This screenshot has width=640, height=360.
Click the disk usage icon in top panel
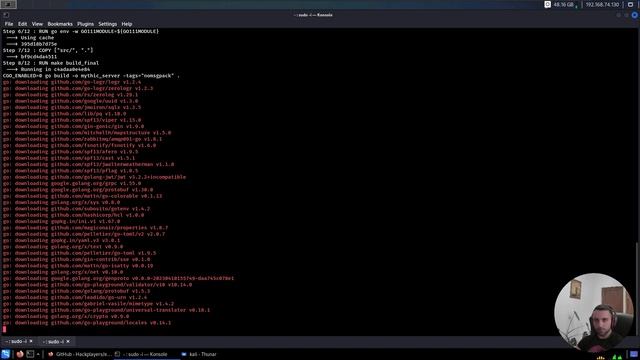[548, 4]
